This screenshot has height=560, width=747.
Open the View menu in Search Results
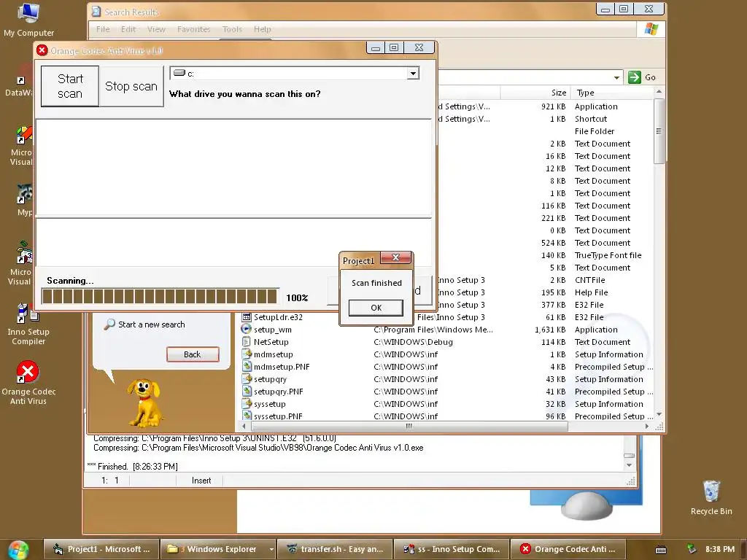[156, 29]
